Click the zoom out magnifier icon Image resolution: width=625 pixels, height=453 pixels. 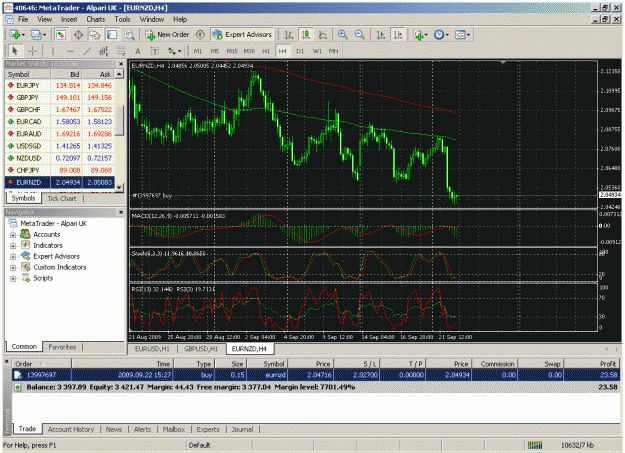click(360, 35)
